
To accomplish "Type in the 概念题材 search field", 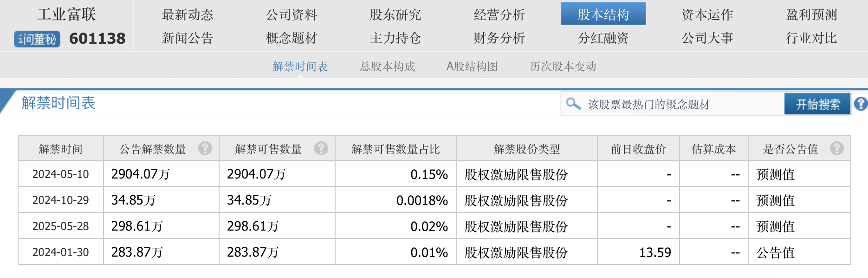I will click(x=682, y=104).
